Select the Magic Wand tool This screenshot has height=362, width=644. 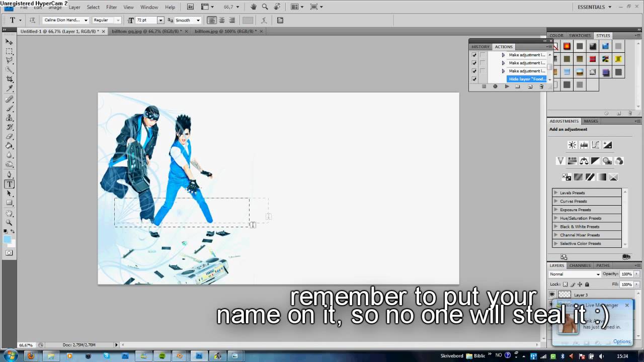[9, 70]
